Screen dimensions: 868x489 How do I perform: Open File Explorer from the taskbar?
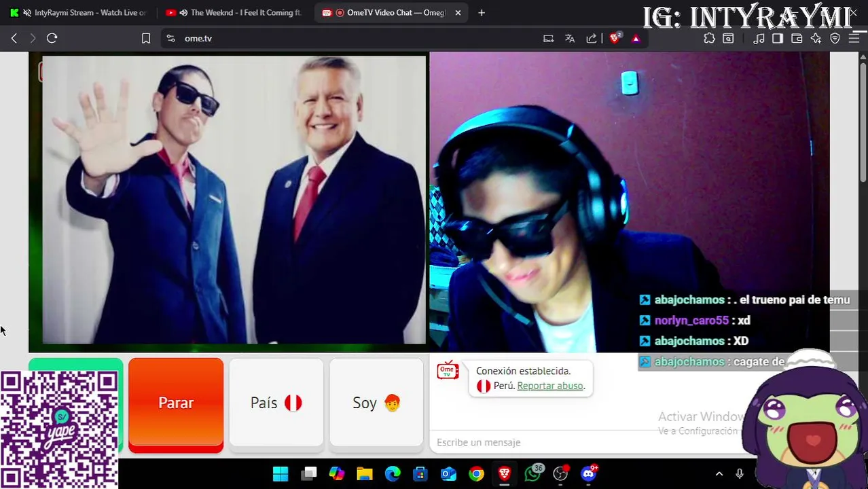point(365,474)
